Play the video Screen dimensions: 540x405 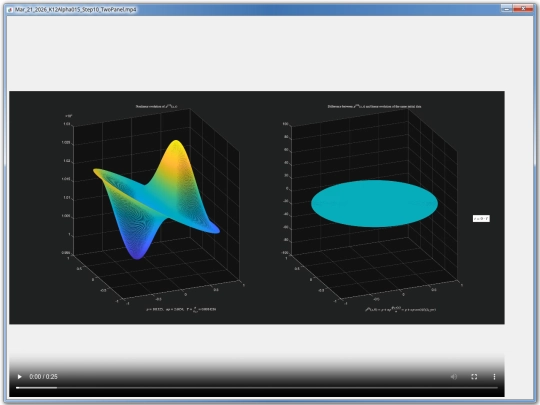[x=20, y=376]
